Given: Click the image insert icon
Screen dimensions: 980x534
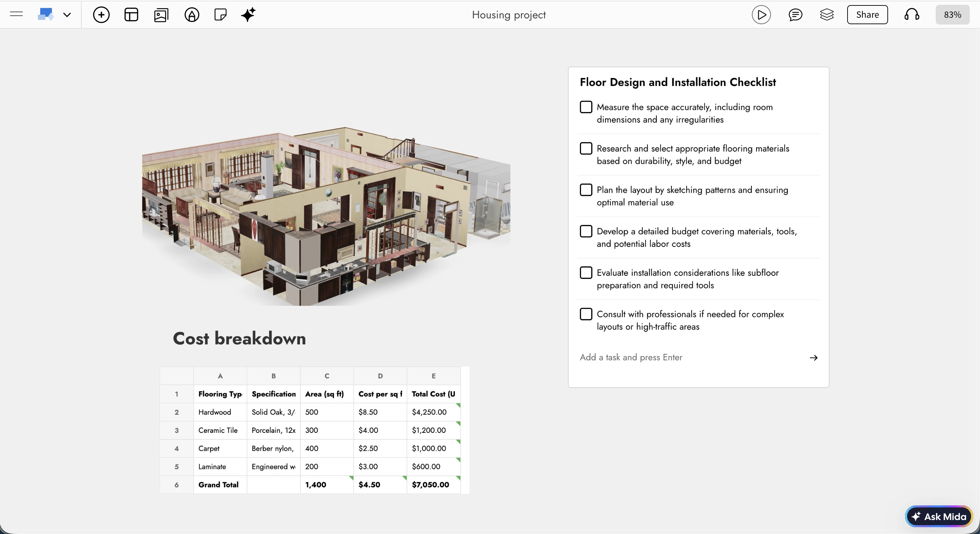Looking at the screenshot, I should click(x=161, y=15).
